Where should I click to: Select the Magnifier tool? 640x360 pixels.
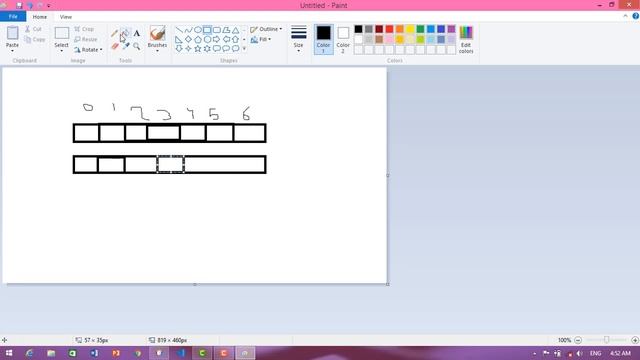click(x=137, y=46)
